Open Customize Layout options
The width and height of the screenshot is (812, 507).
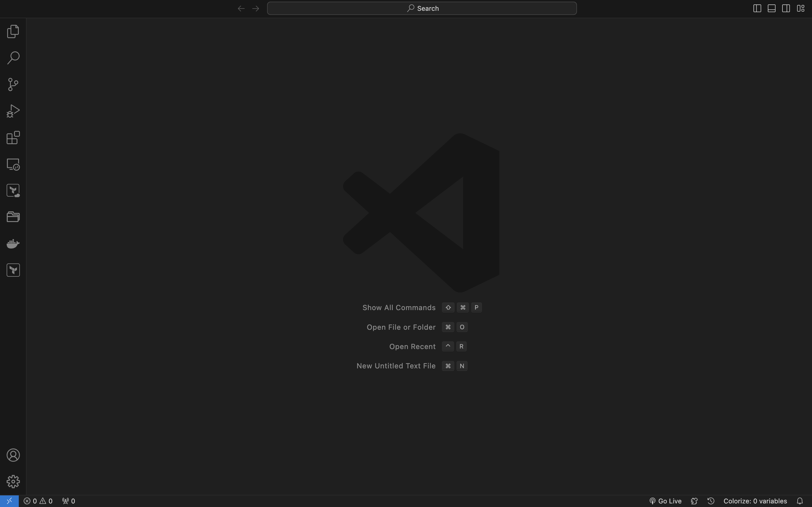(x=801, y=8)
